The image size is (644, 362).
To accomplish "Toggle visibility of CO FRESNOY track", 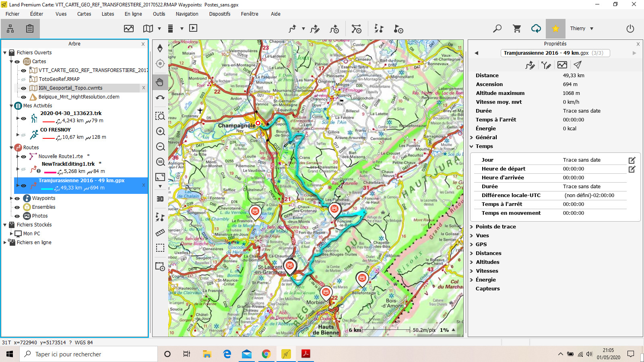I will point(23,135).
